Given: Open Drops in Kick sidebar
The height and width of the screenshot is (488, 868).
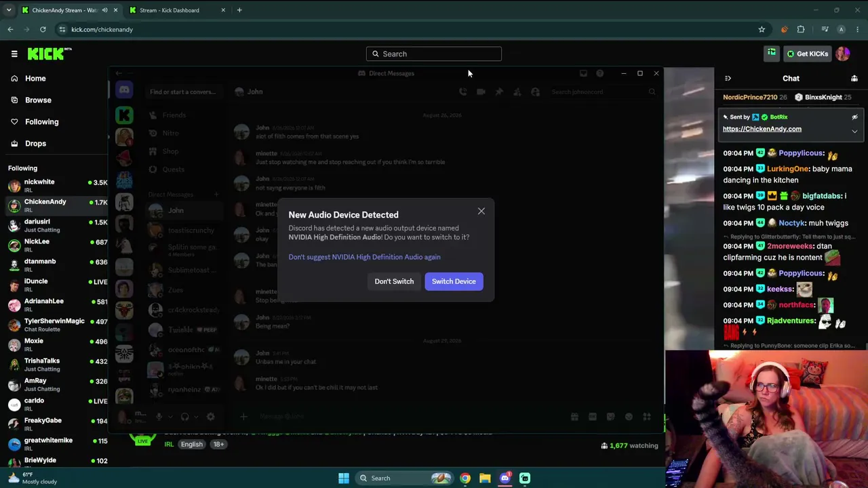Looking at the screenshot, I should (x=35, y=144).
